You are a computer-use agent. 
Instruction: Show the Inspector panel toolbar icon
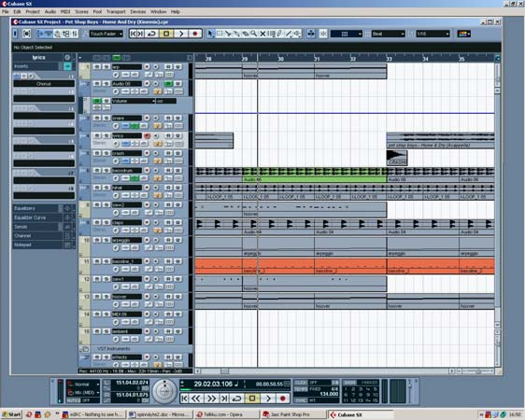pos(40,34)
